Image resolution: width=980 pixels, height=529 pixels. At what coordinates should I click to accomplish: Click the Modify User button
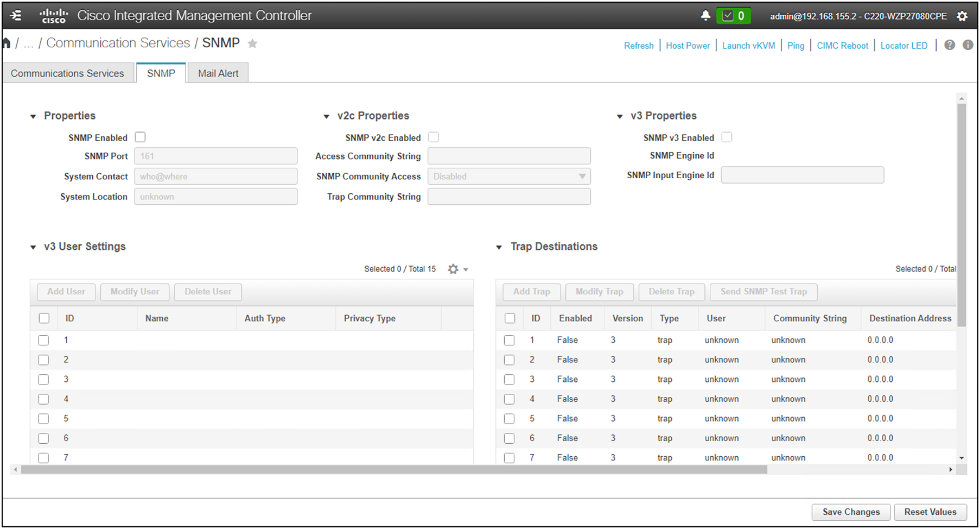point(135,292)
